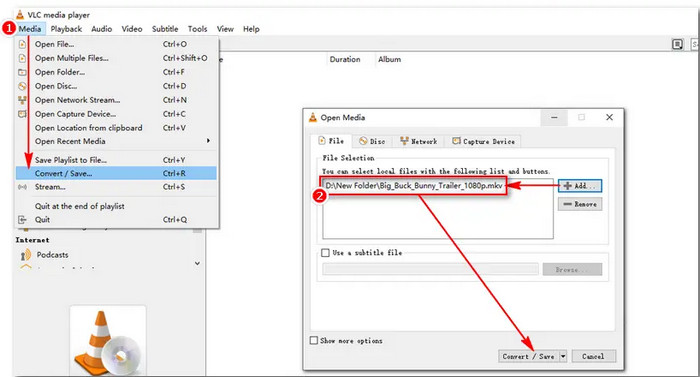
Task: Click the Open Capture Device icon
Action: point(22,114)
